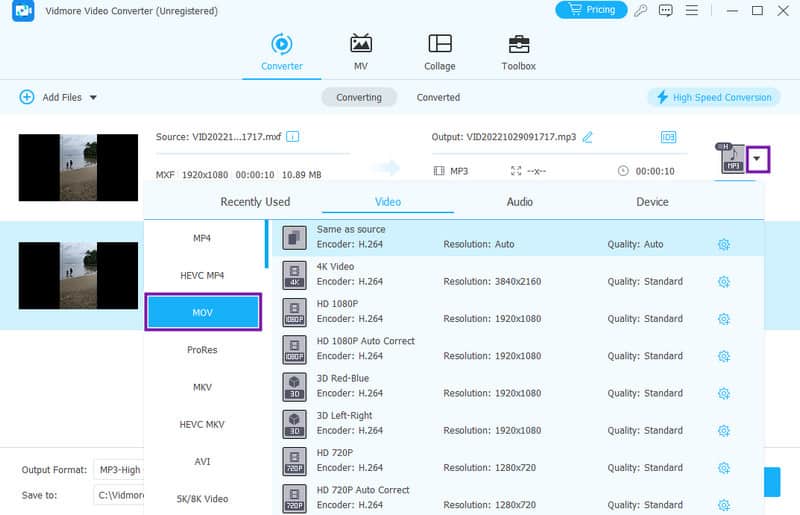Expand the Add Files dropdown arrow
Screen dimensions: 800x515
click(x=93, y=98)
